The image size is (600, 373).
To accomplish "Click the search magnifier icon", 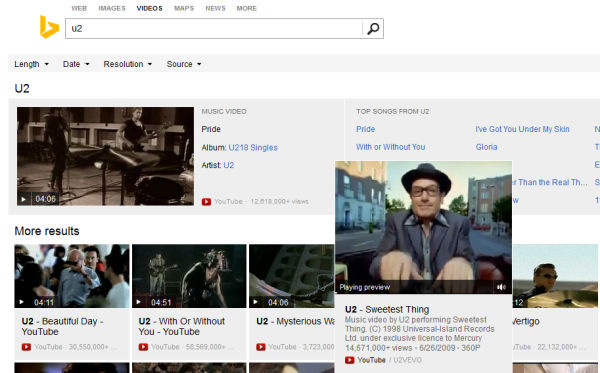I will click(373, 29).
